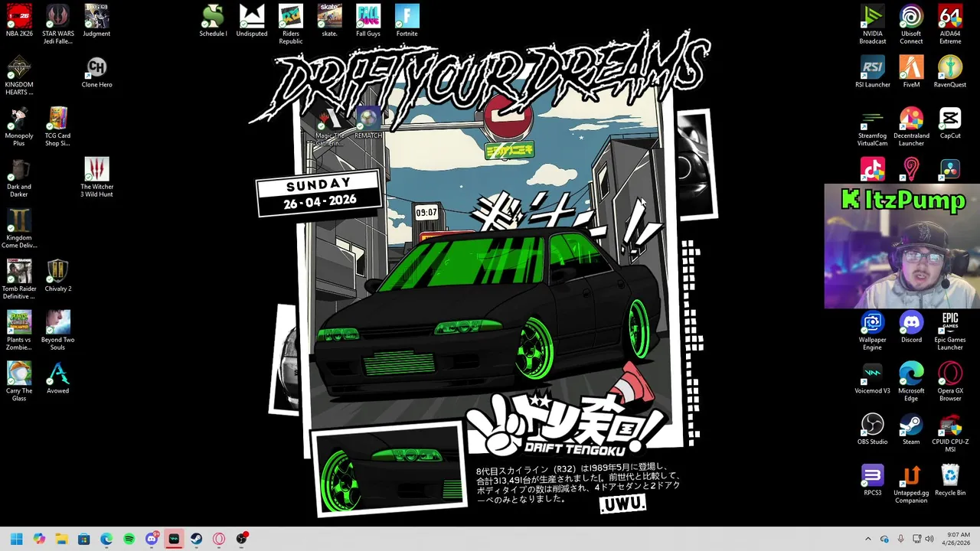
Task: Select the Undisputed game shortcut
Action: click(x=252, y=21)
